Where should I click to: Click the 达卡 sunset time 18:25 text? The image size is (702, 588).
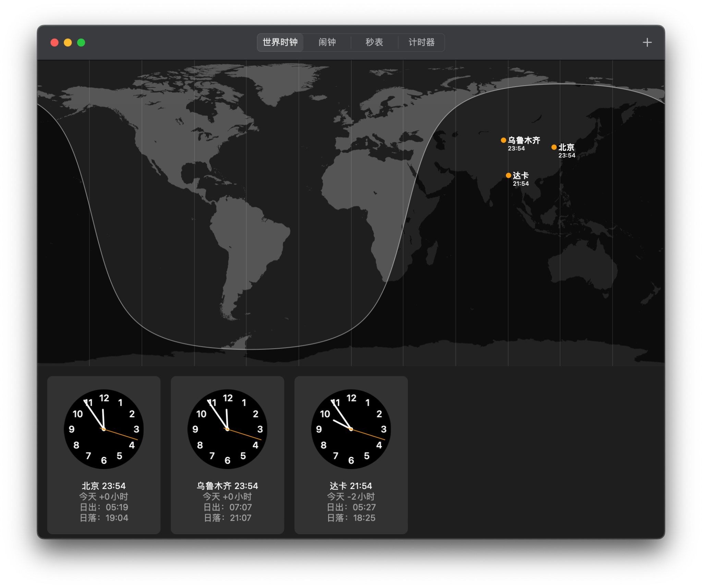[x=364, y=518]
